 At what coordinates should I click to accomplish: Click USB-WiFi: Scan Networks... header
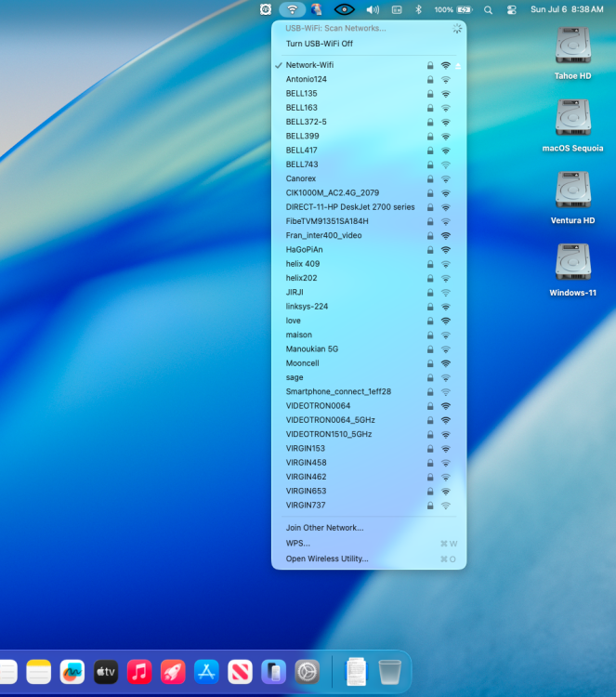coord(335,28)
